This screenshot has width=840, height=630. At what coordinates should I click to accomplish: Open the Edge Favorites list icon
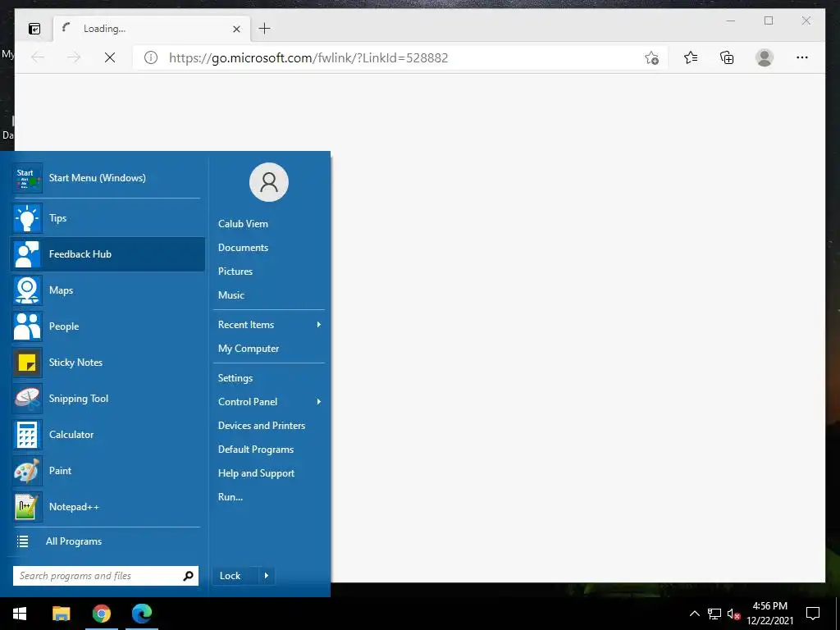[x=691, y=57]
